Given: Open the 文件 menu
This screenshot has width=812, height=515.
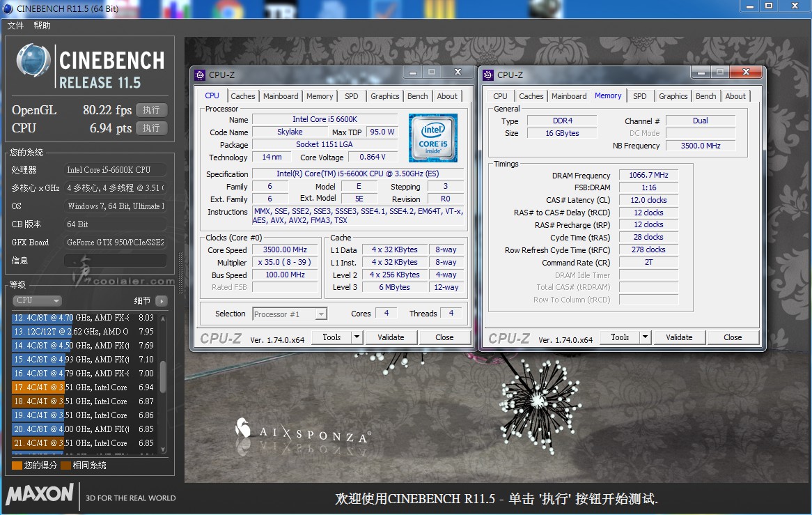Looking at the screenshot, I should [15, 25].
